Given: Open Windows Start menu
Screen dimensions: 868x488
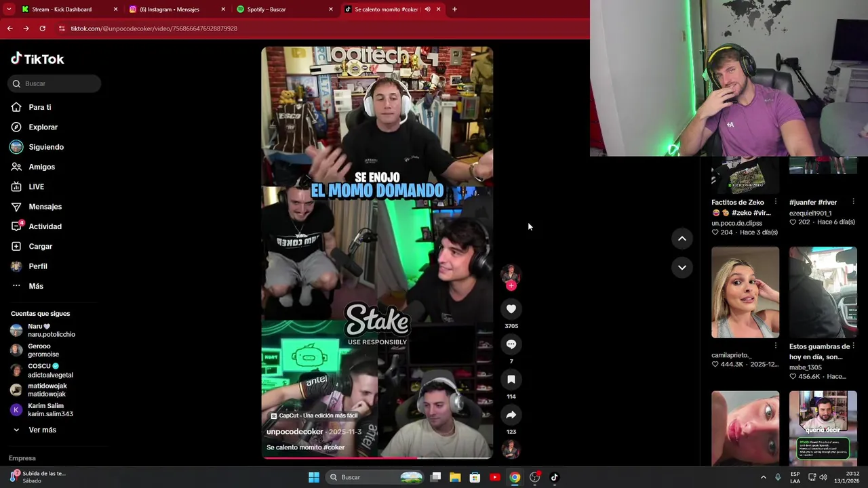Looking at the screenshot, I should (314, 477).
